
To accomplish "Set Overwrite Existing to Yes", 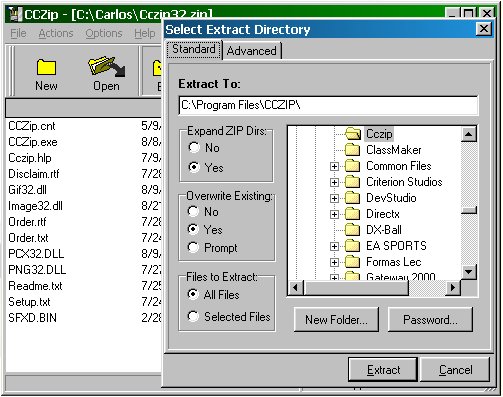I will coord(193,229).
